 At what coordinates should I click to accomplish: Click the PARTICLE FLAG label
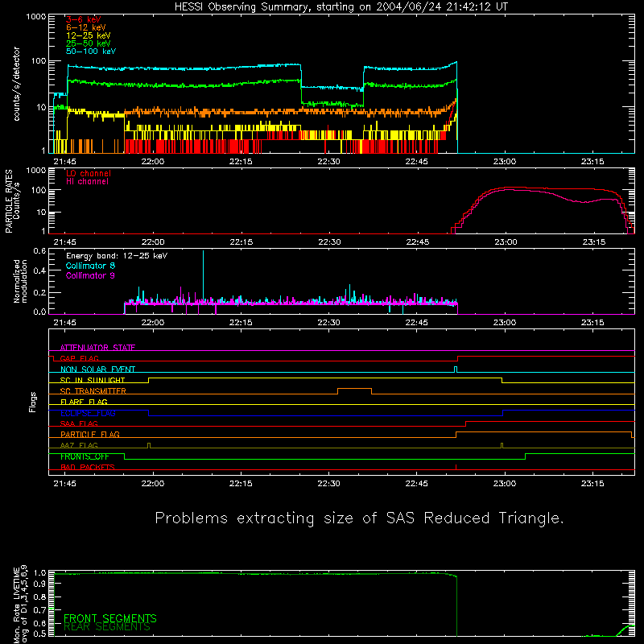(x=90, y=434)
